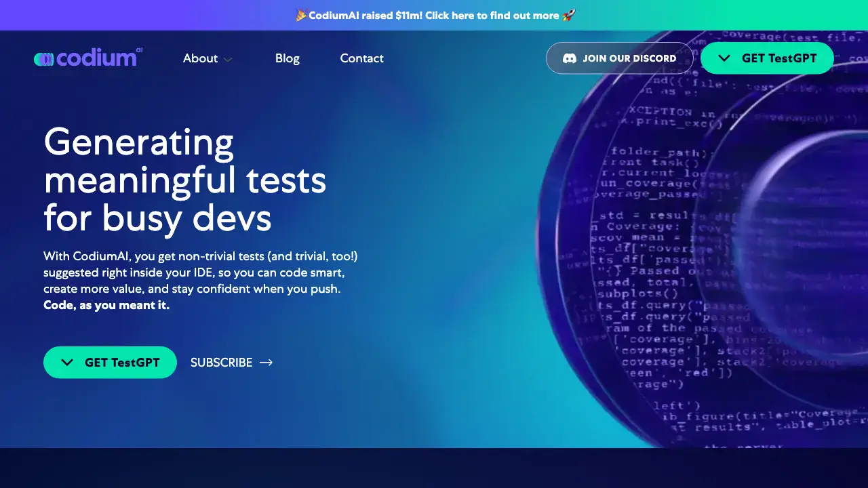
Task: Click the codium wordmark text
Action: pyautogui.click(x=97, y=58)
